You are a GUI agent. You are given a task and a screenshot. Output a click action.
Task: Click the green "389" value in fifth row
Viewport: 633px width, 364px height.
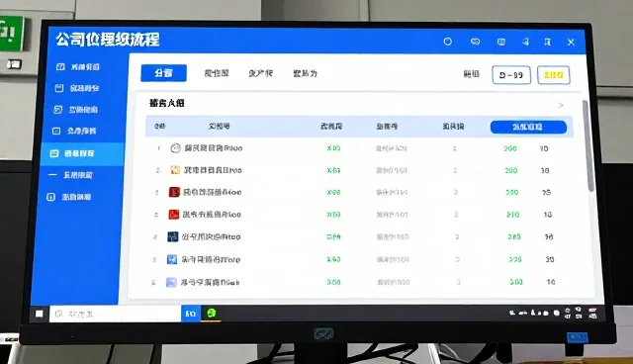click(514, 236)
